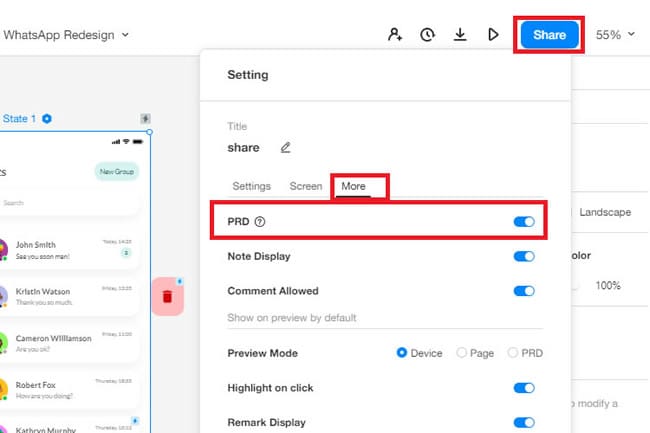This screenshot has width=650, height=433.
Task: Click the blue Share button
Action: tap(549, 35)
